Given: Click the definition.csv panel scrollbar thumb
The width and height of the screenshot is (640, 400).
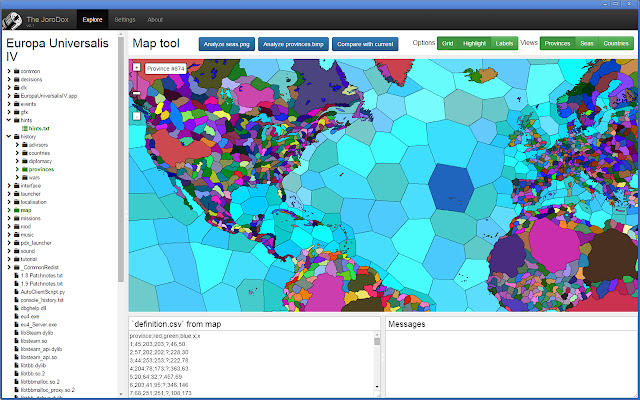Looking at the screenshot, I should pos(377,341).
